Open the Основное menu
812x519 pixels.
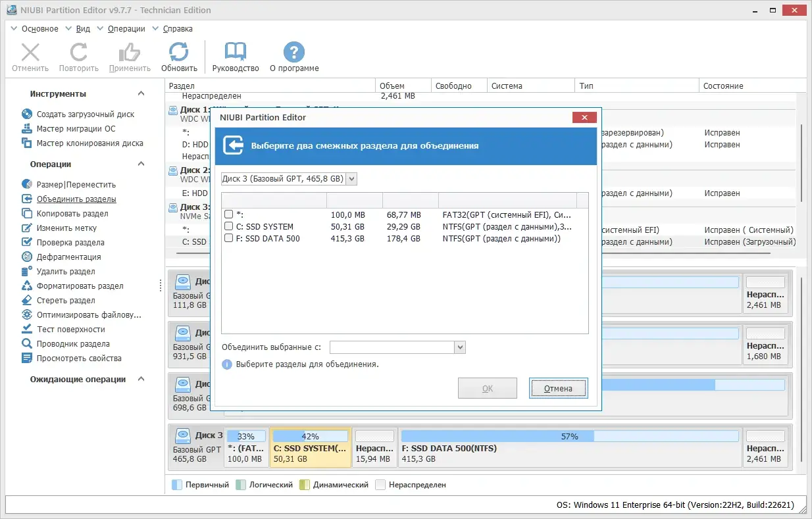tap(39, 29)
